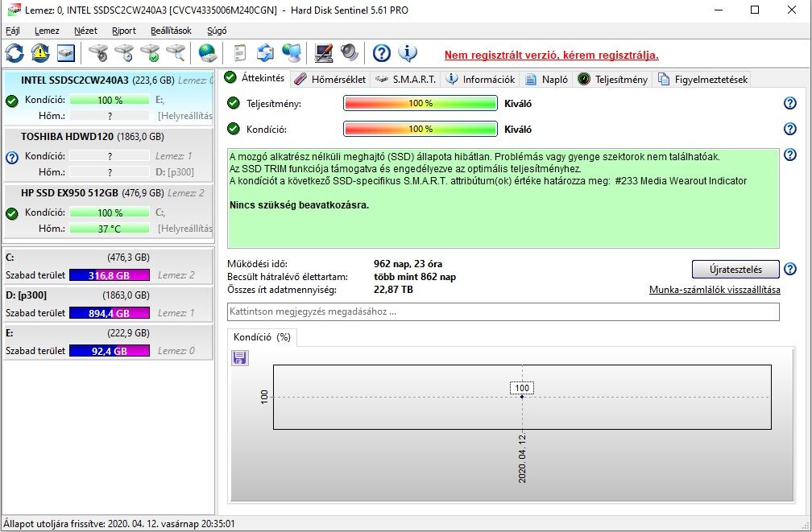Click the green check icon of INTEL SSD
The image size is (812, 532).
(12, 101)
